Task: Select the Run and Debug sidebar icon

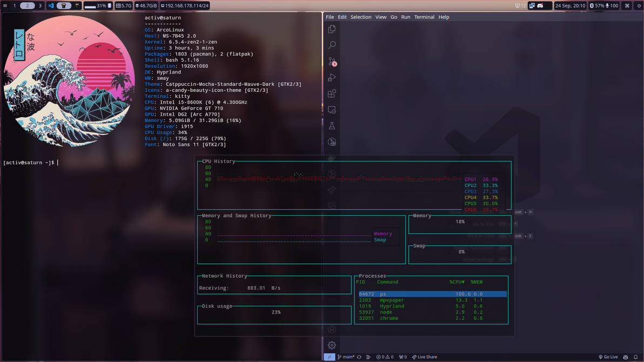Action: click(x=331, y=77)
